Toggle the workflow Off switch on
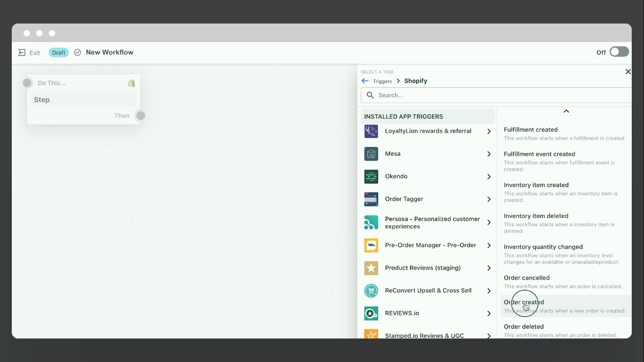The height and width of the screenshot is (362, 644). [619, 52]
